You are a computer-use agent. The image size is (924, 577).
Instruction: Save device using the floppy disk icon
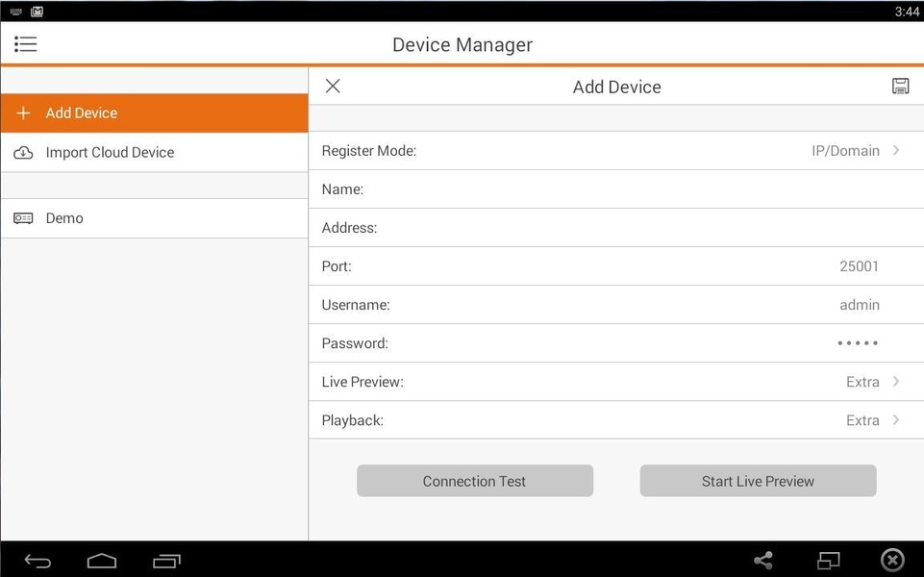click(900, 86)
